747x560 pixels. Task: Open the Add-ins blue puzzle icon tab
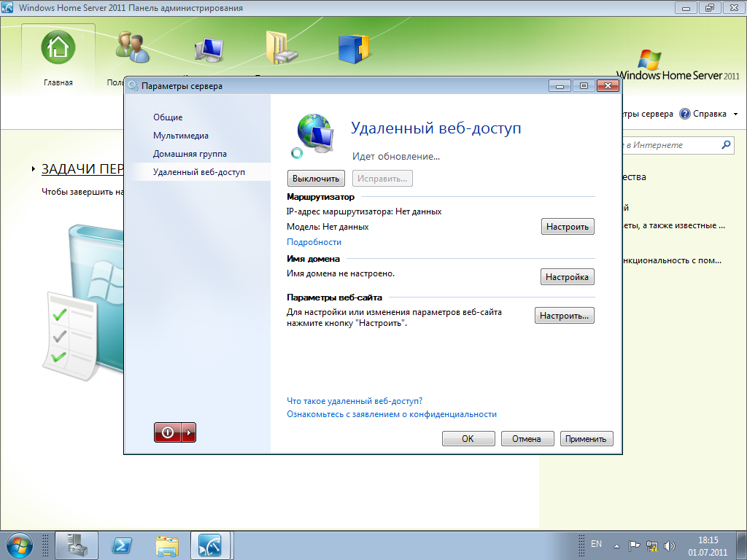(354, 49)
